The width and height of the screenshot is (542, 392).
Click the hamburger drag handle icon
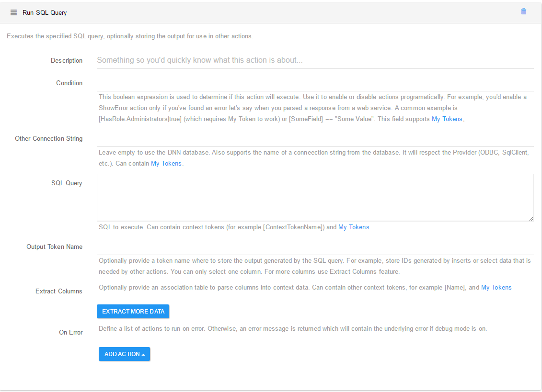click(13, 12)
